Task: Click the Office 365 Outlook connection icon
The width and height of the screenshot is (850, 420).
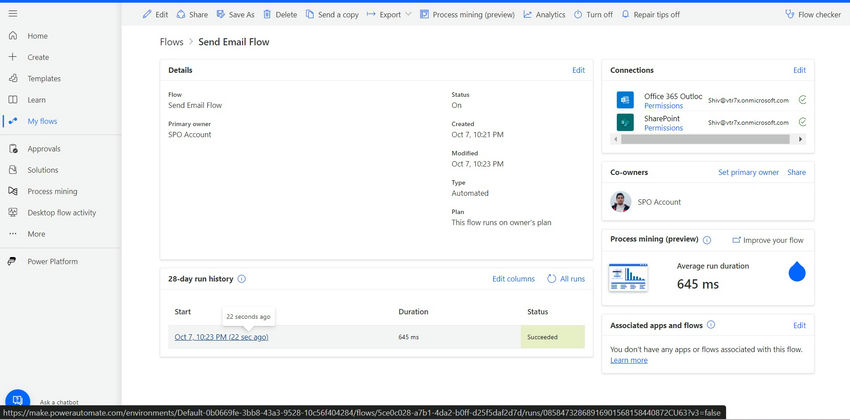Action: point(625,100)
